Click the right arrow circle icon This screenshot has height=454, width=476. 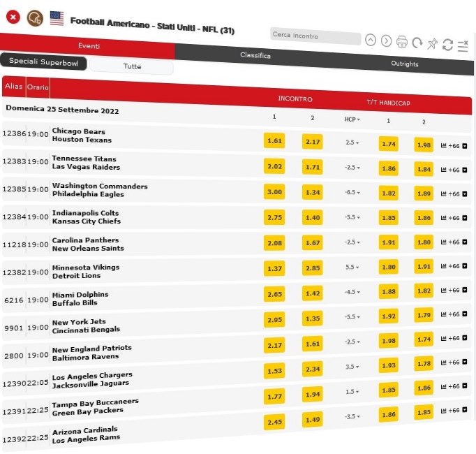coord(386,41)
